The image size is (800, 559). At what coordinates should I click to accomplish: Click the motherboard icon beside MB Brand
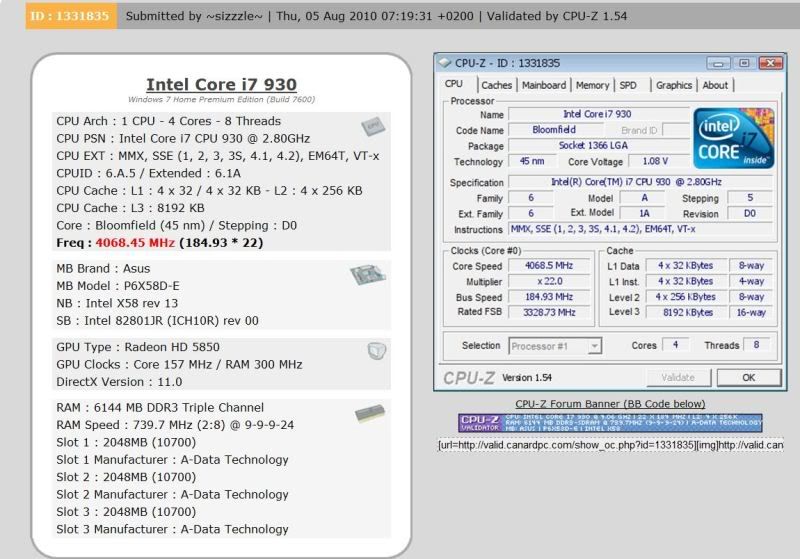click(x=367, y=275)
